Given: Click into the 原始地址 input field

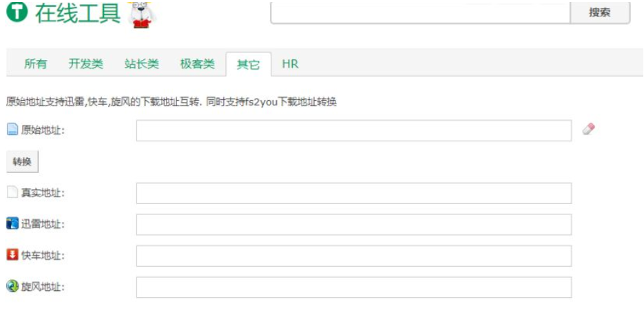Looking at the screenshot, I should (x=353, y=130).
